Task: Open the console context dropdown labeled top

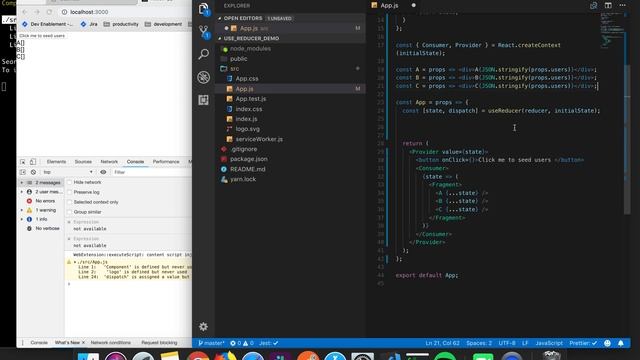Action: [68, 172]
